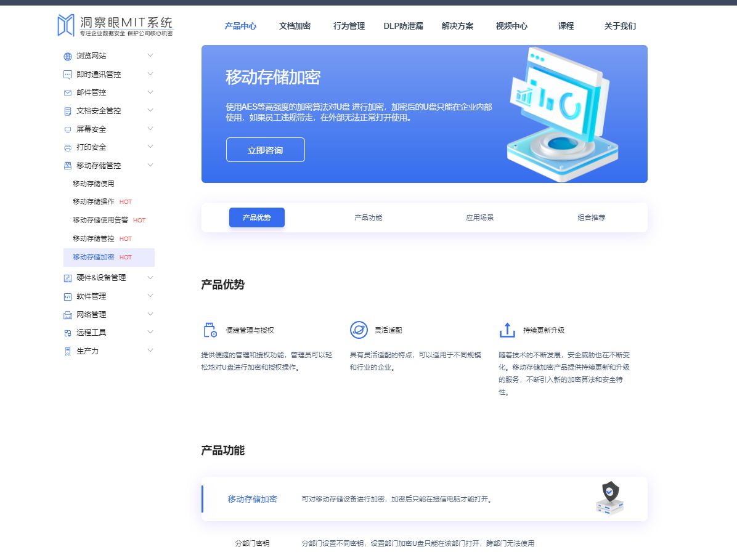Select the 产品优势 tab
The image size is (737, 560).
click(x=256, y=217)
